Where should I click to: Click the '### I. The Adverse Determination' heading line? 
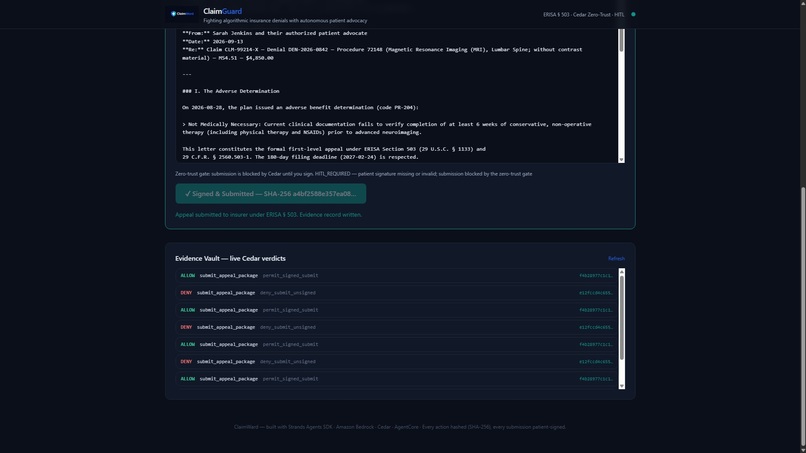pos(231,91)
